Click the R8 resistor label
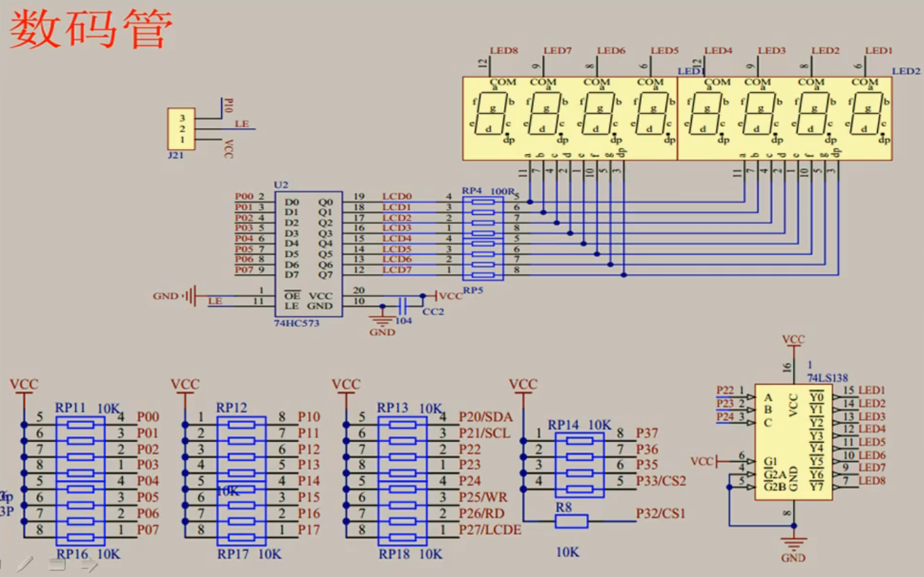Screen dimensions: 924x577 click(x=564, y=506)
